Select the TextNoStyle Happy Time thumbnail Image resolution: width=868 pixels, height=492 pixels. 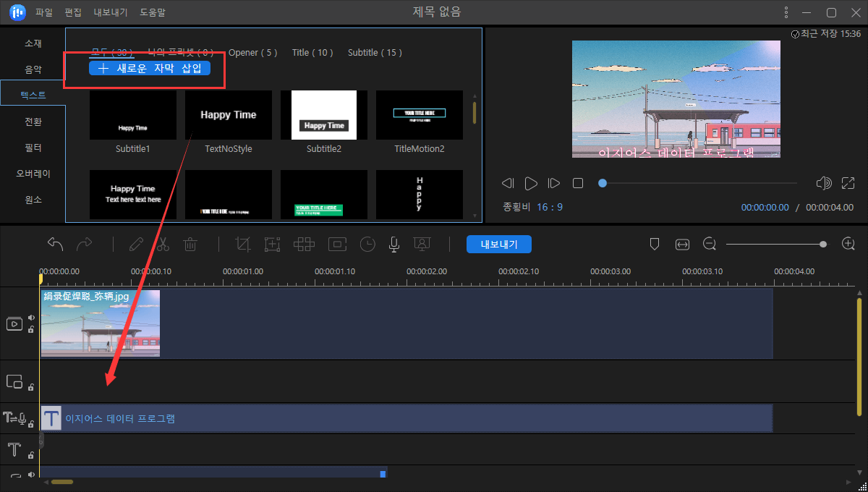pos(228,114)
